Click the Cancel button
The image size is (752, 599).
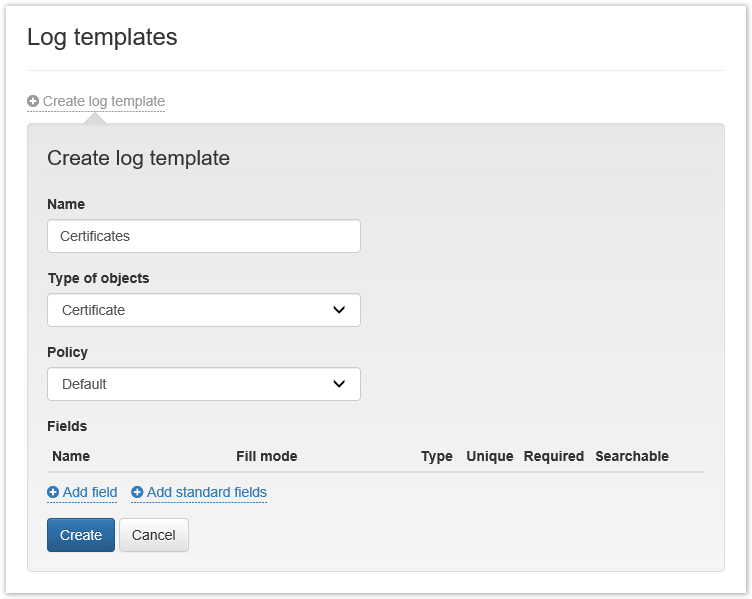click(x=154, y=535)
